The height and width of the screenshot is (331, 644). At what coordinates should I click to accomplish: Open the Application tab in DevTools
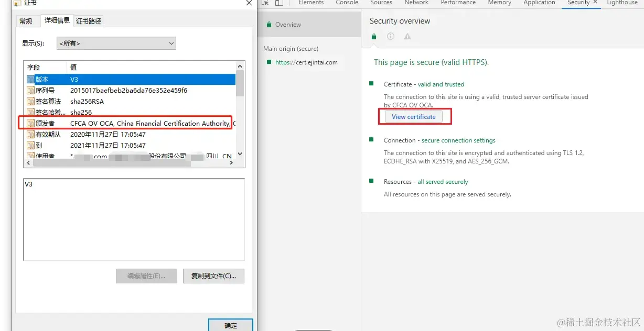[x=539, y=3]
